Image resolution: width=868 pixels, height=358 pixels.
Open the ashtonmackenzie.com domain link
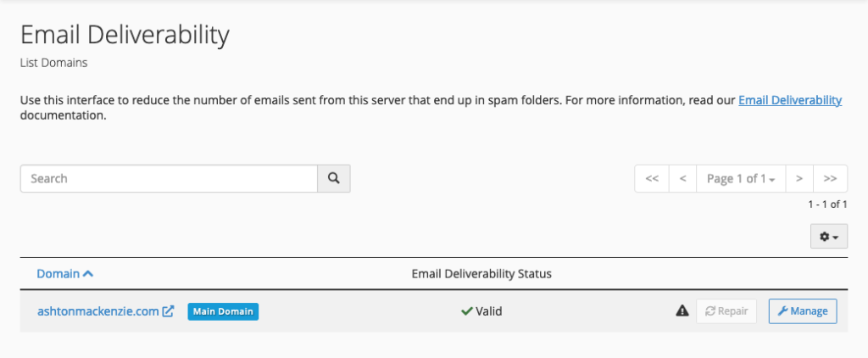pos(98,311)
